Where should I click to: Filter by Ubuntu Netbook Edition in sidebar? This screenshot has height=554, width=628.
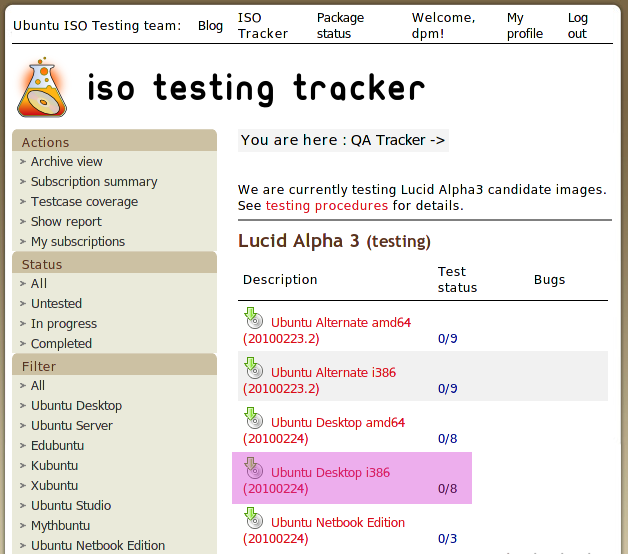(98, 546)
